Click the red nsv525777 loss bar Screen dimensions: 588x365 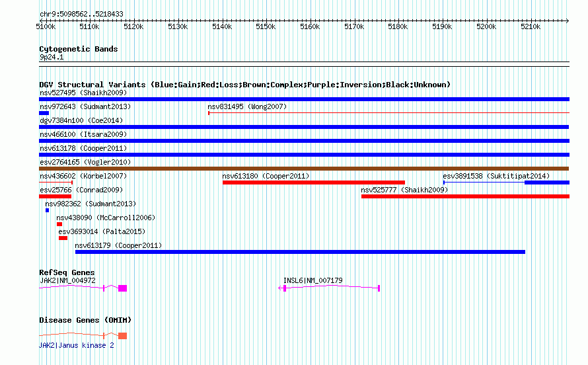pos(465,196)
